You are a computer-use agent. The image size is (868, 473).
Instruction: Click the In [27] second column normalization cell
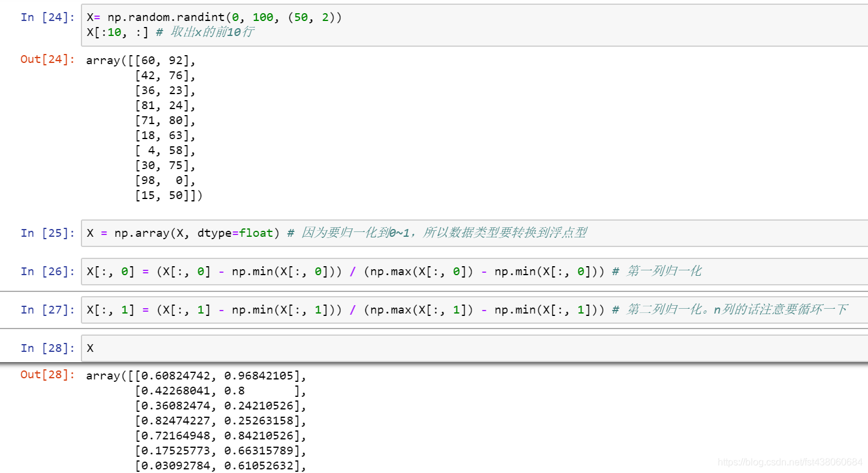(474, 309)
